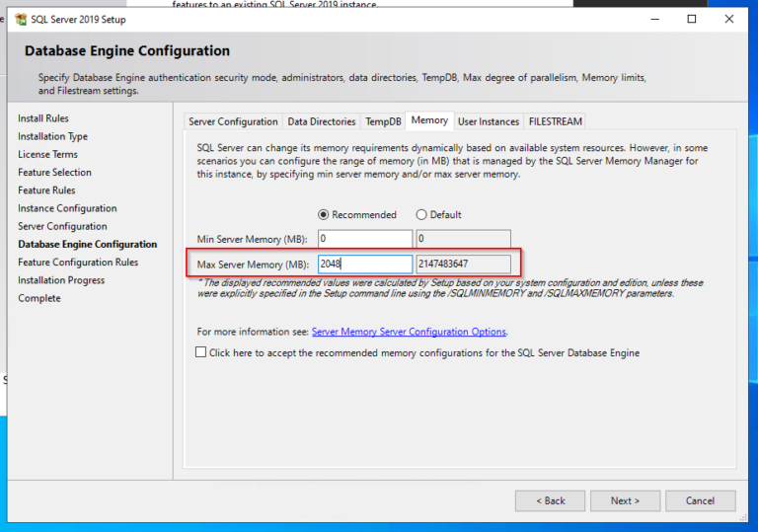The width and height of the screenshot is (758, 532).
Task: Click the Server Configuration step in sidebar
Action: coord(62,226)
